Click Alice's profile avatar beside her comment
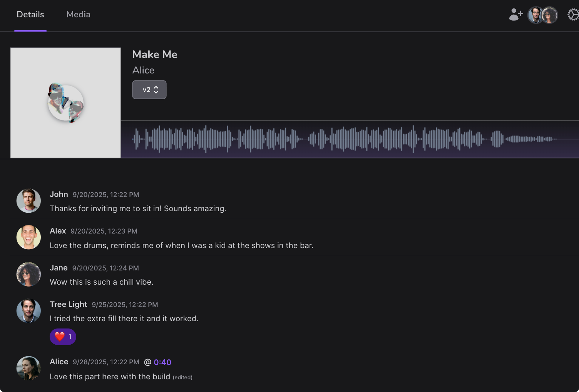The height and width of the screenshot is (392, 579). [28, 368]
